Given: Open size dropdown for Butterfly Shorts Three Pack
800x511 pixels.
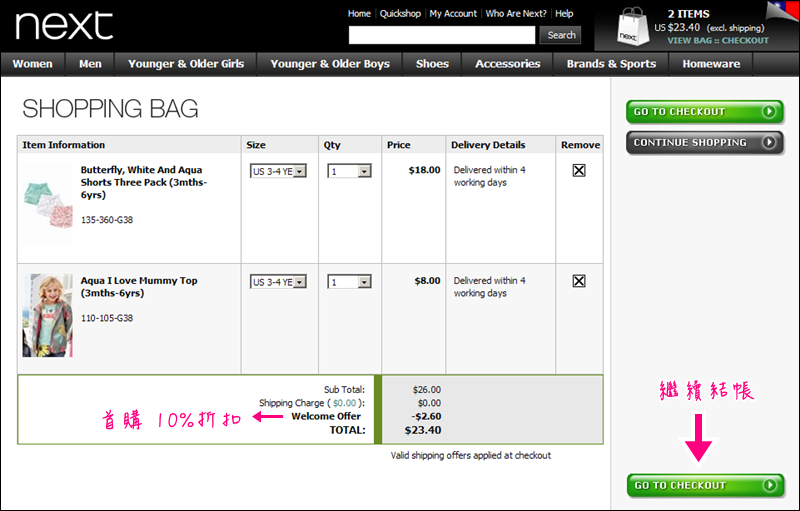Looking at the screenshot, I should pyautogui.click(x=278, y=171).
